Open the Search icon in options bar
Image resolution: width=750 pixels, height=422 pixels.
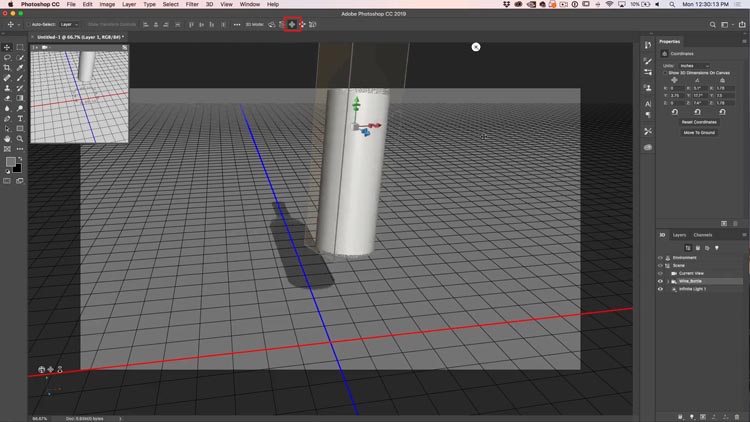(x=713, y=24)
